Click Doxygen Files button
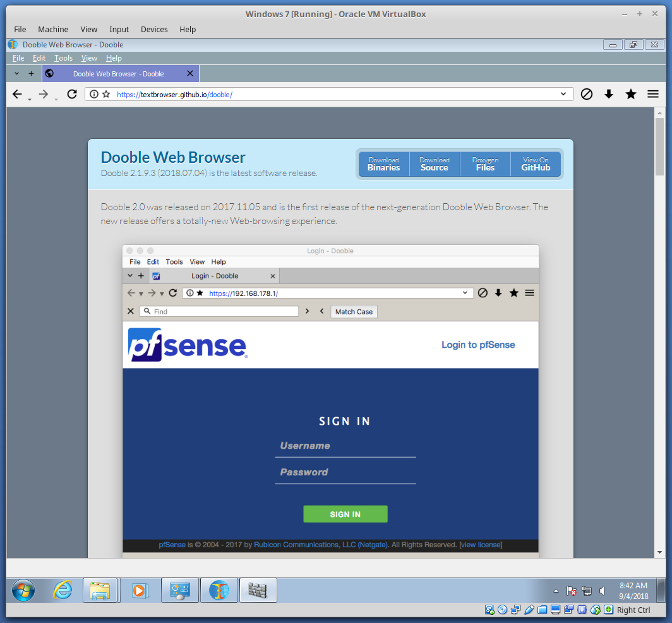The image size is (672, 623). (x=485, y=164)
